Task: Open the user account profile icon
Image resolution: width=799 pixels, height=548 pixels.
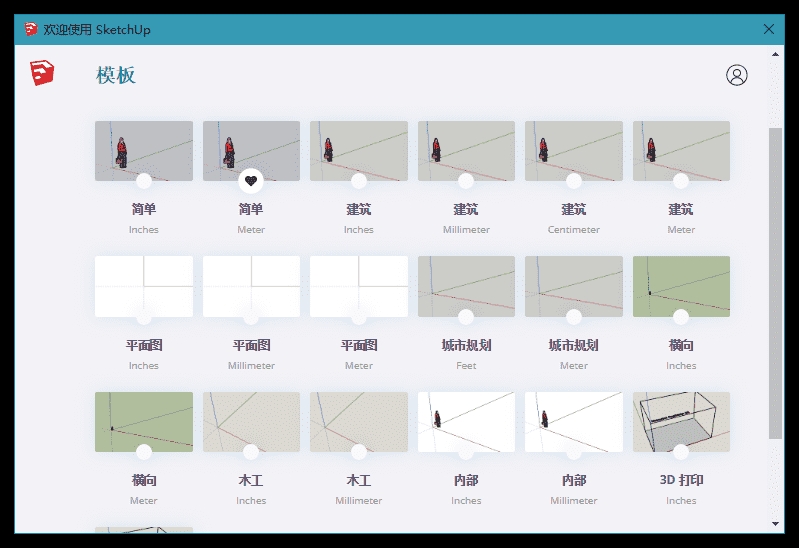Action: [x=736, y=75]
